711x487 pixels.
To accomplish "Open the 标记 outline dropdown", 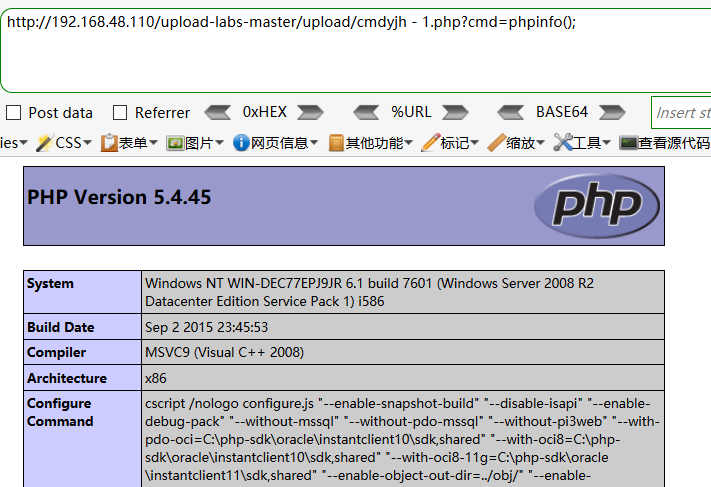I will [450, 143].
